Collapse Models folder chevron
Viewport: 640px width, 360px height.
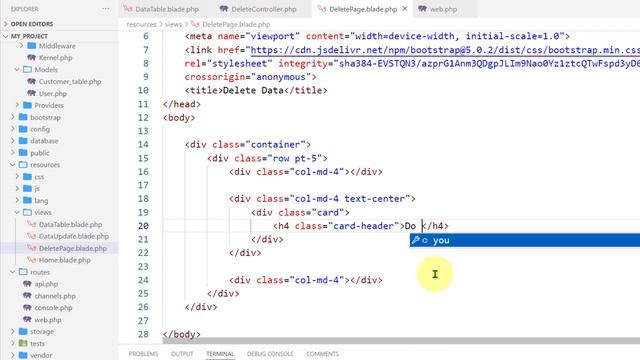17,69
